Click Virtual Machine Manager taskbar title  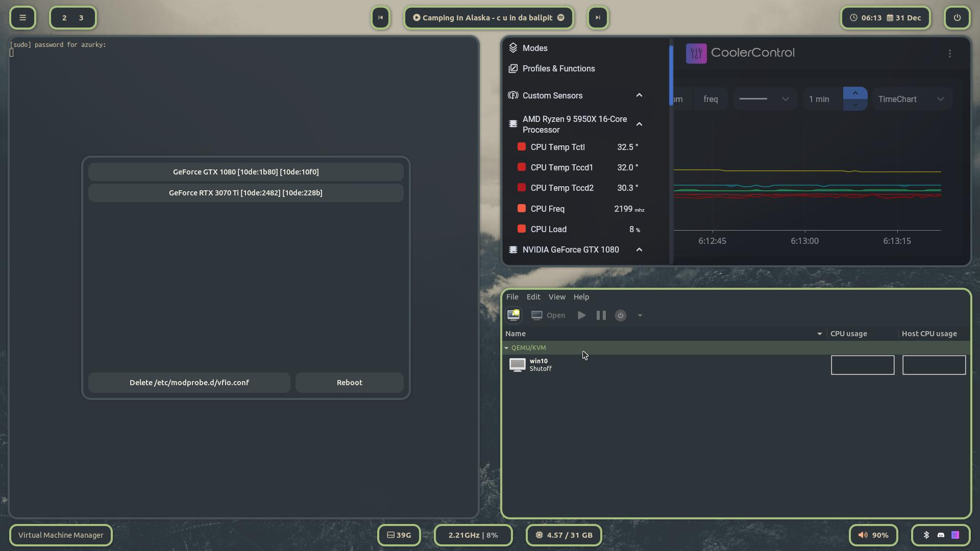(x=61, y=535)
